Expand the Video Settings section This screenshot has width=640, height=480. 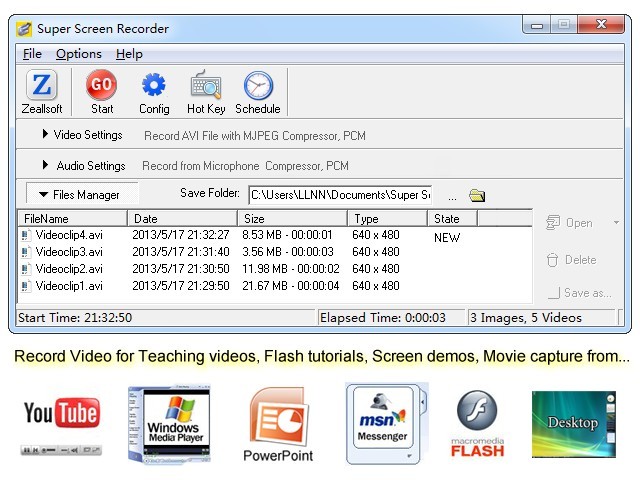82,135
